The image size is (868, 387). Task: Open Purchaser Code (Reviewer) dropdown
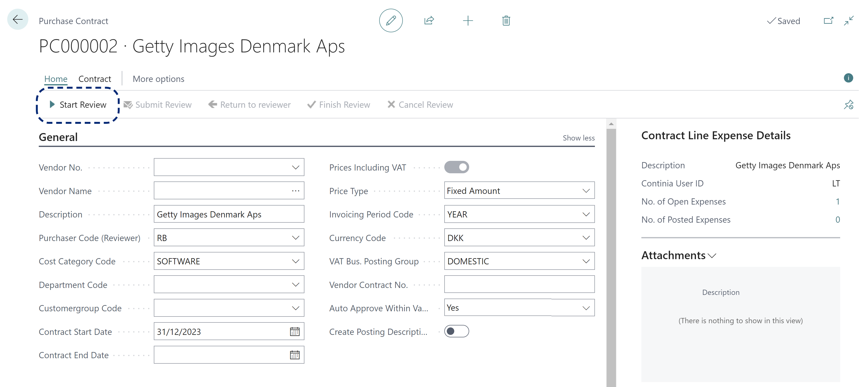[x=295, y=238]
